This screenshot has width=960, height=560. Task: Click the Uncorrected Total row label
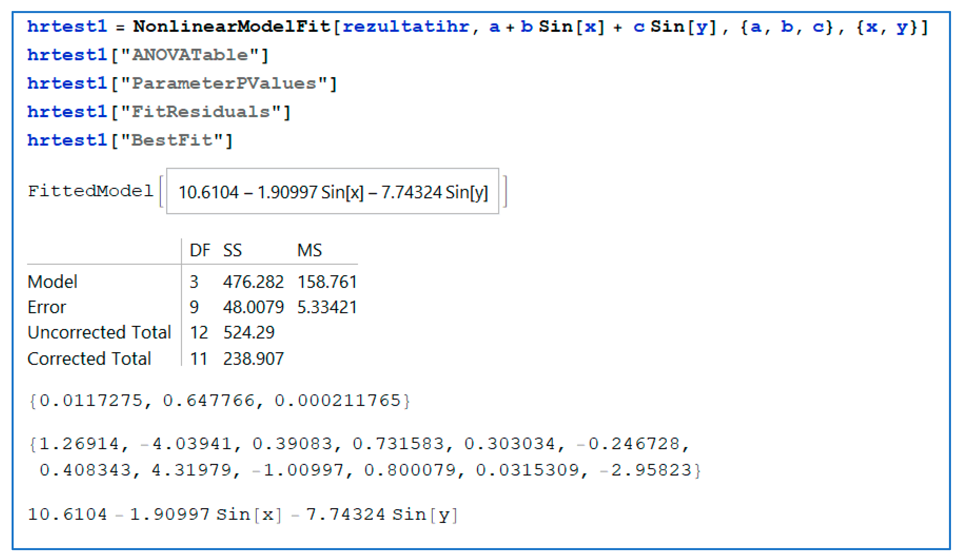pos(99,332)
